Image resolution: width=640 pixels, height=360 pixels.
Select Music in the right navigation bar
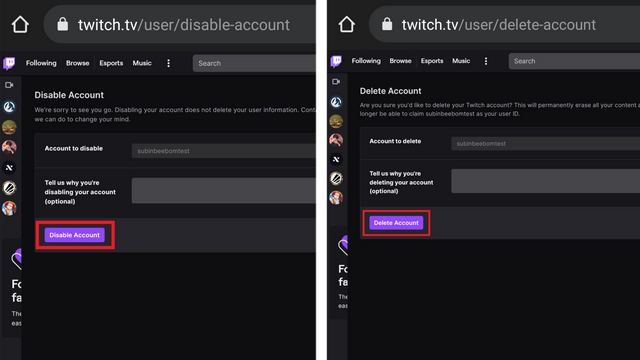(x=461, y=61)
